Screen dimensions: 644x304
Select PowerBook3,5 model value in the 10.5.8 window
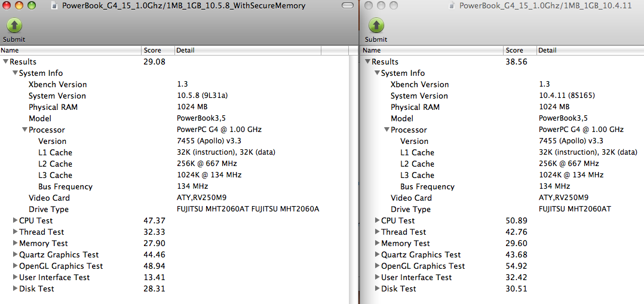[x=201, y=119]
